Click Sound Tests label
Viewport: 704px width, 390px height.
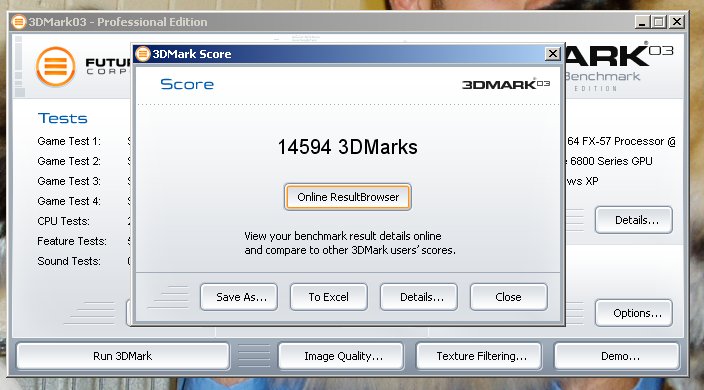(69, 261)
